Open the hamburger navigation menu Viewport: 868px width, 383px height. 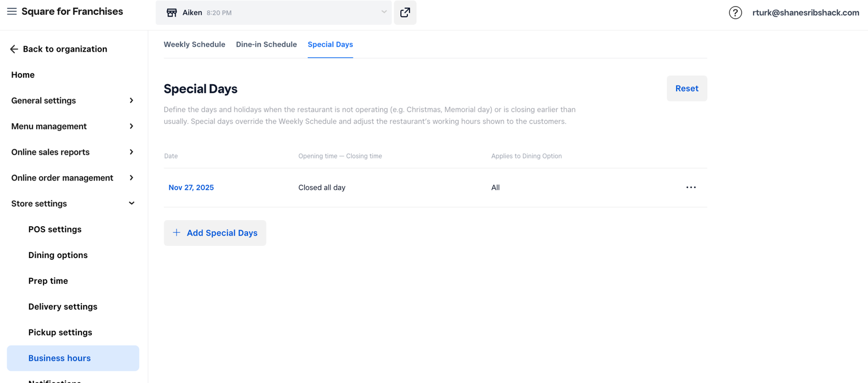[12, 12]
